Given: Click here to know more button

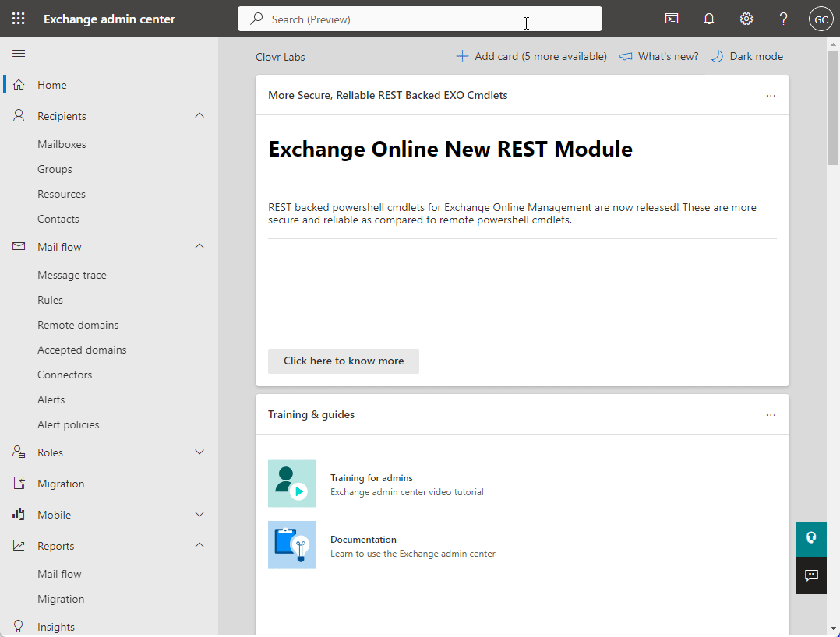Looking at the screenshot, I should pos(344,361).
